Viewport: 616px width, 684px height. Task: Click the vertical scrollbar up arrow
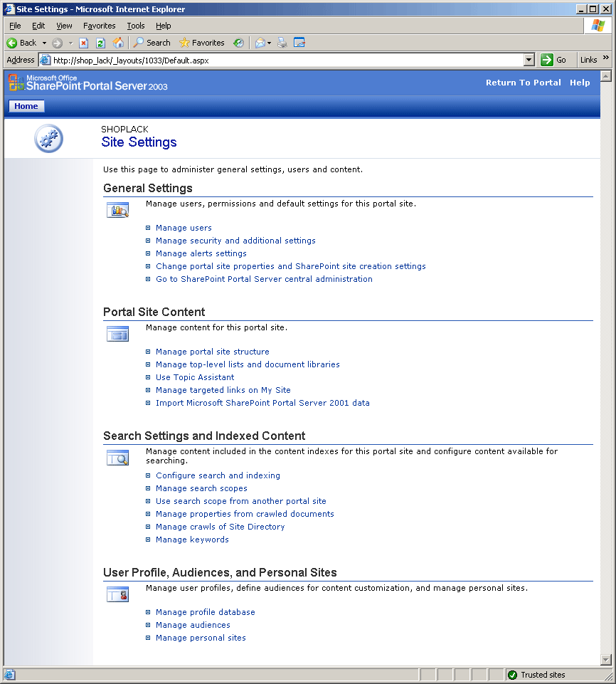[606, 76]
